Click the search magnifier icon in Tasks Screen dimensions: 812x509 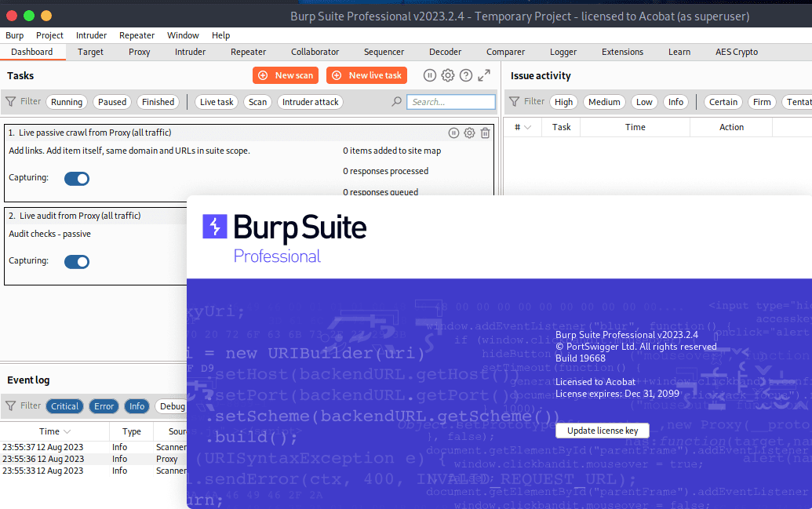tap(397, 102)
